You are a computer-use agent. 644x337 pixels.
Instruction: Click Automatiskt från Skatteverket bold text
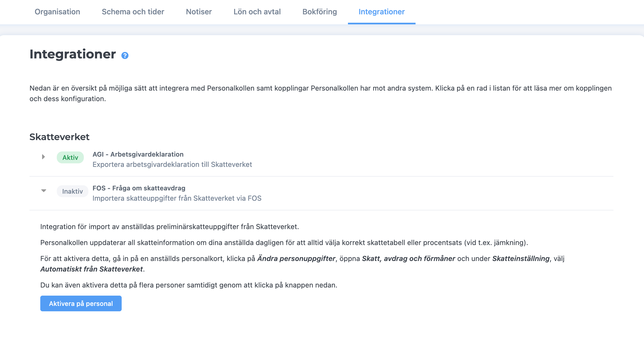[x=91, y=269]
